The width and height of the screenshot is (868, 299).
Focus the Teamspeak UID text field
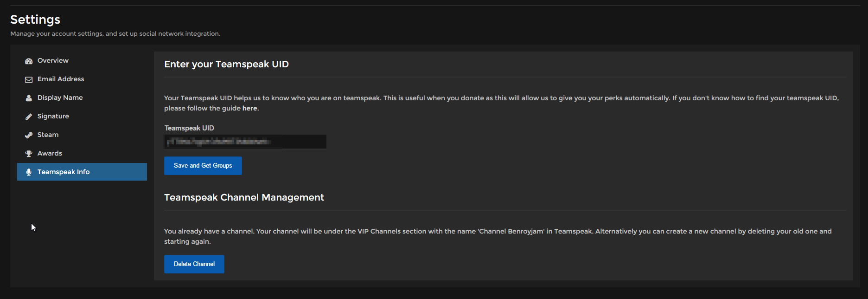pyautogui.click(x=245, y=142)
